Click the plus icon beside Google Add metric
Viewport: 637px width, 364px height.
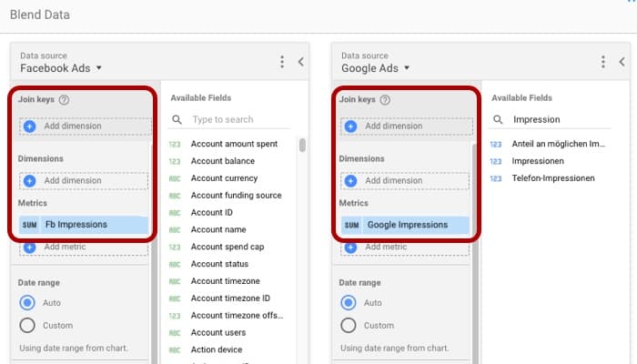[351, 247]
